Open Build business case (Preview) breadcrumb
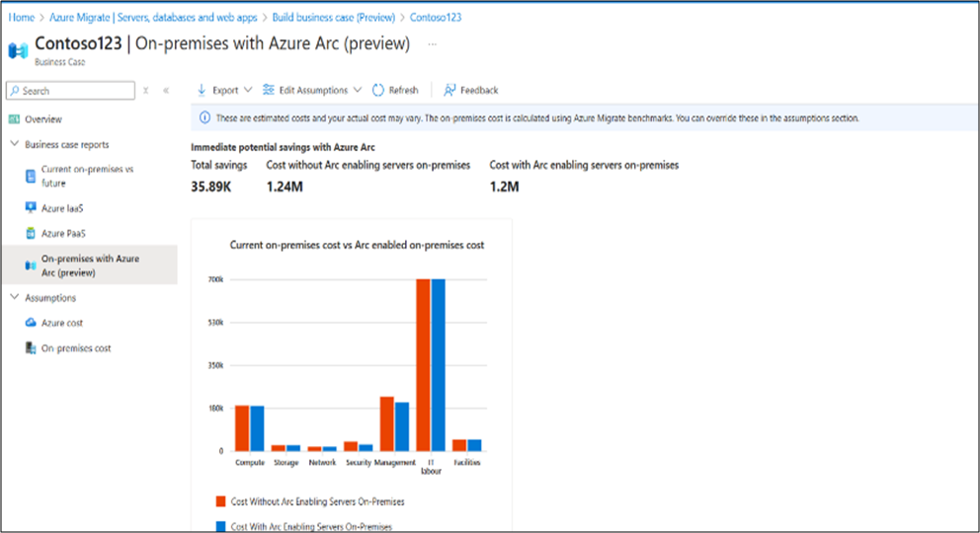980x533 pixels. click(x=334, y=18)
